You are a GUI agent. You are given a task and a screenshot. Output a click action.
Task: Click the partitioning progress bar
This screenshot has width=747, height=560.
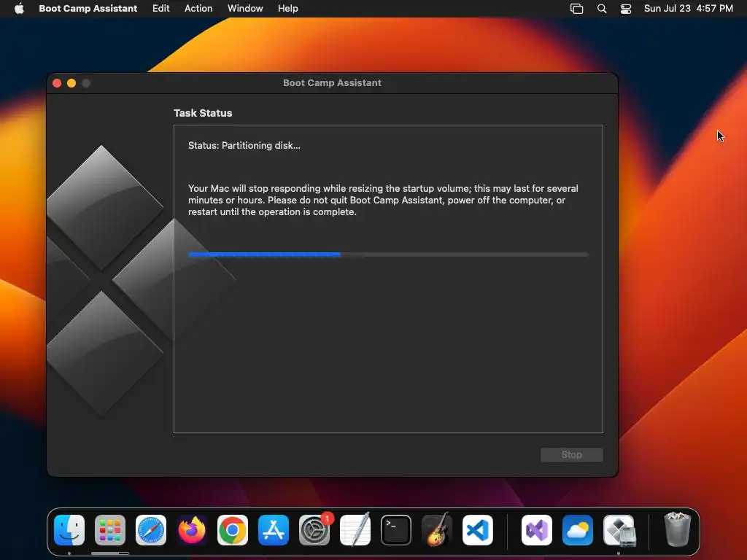pos(388,254)
